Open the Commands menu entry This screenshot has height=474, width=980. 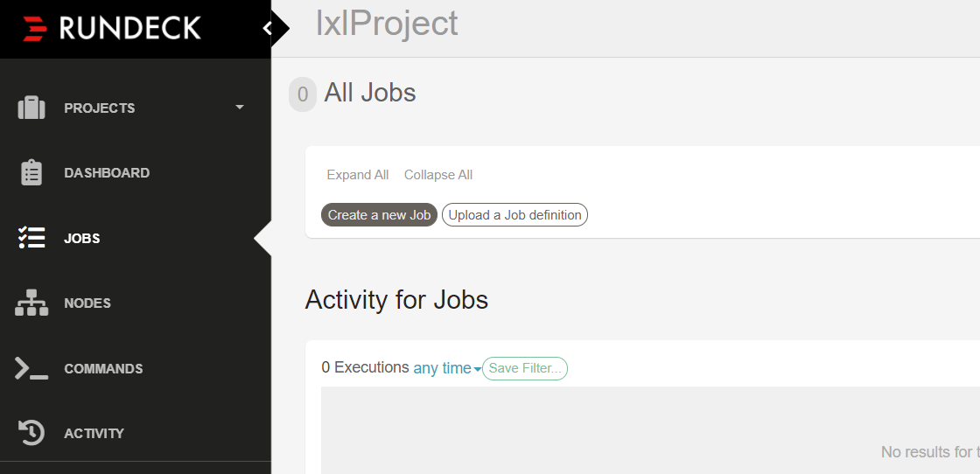[103, 368]
